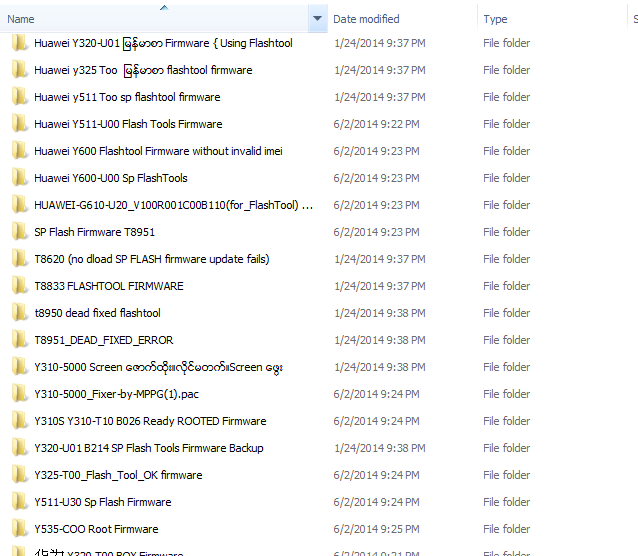Select Y310S Y310-T10 B026 Ready ROOTED Firmware
Screen dimensions: 638x556
(x=150, y=421)
